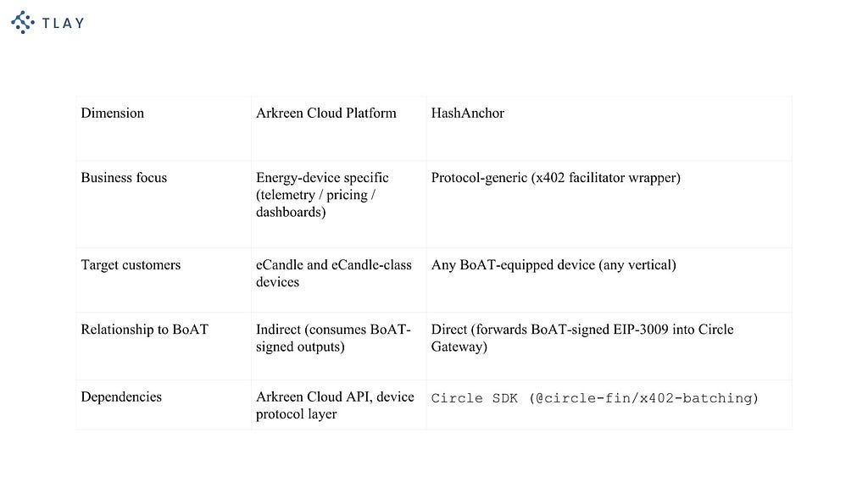Select the Dependencies row label

[121, 396]
